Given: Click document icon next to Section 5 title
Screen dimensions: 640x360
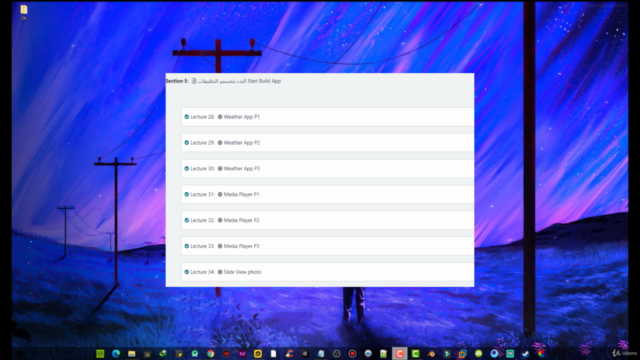Looking at the screenshot, I should [194, 81].
